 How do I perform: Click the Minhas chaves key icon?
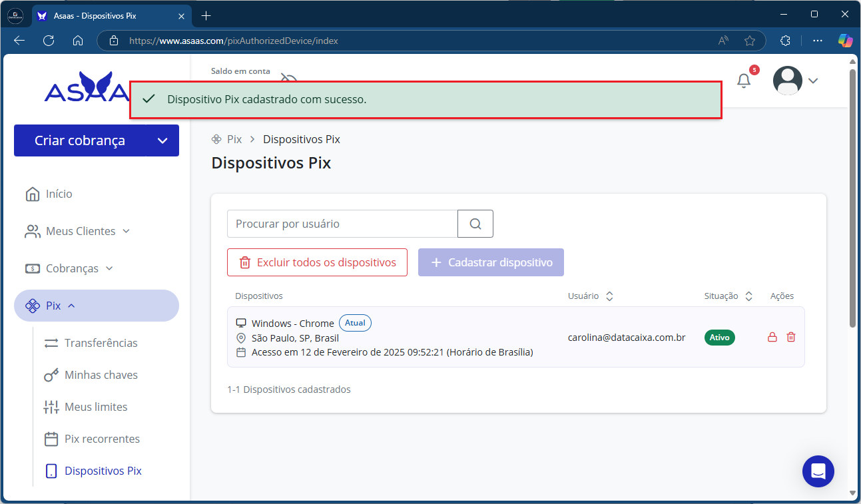point(51,374)
